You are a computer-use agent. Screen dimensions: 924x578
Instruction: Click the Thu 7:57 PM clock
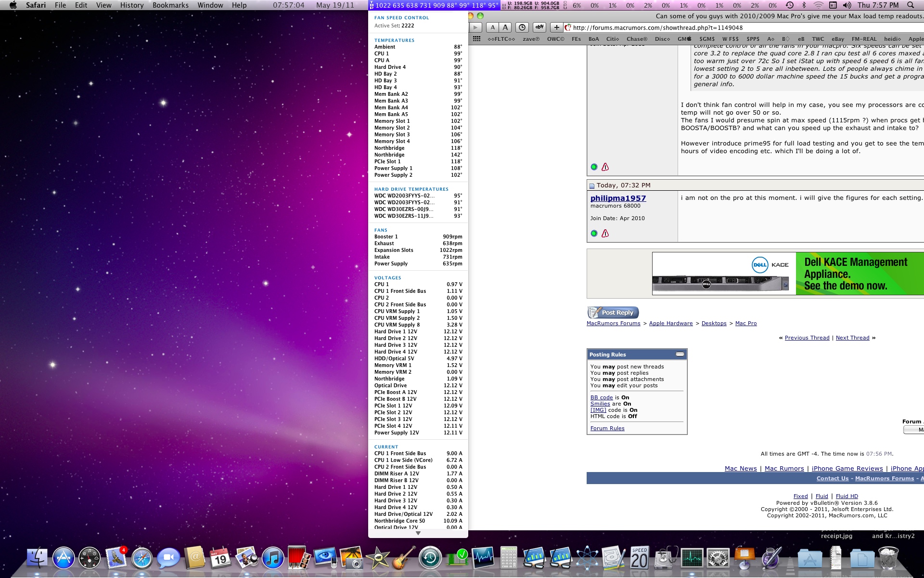coord(878,5)
